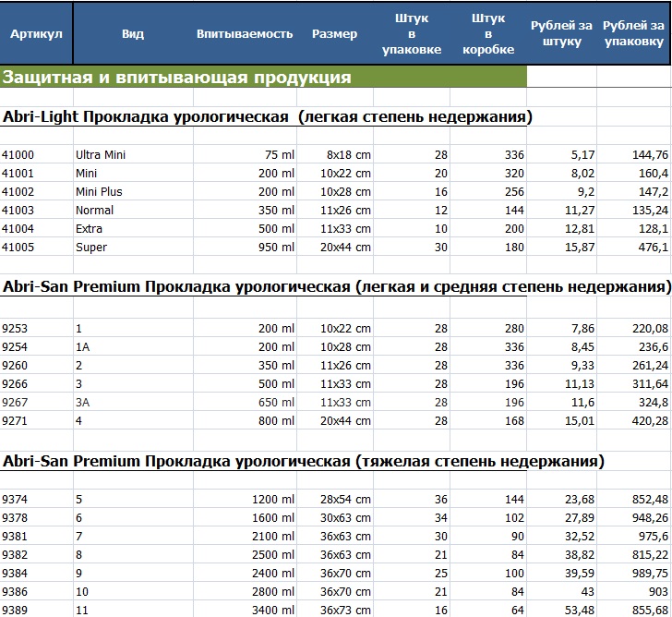Select the price cell 476,1
672x617 pixels.
coord(634,247)
